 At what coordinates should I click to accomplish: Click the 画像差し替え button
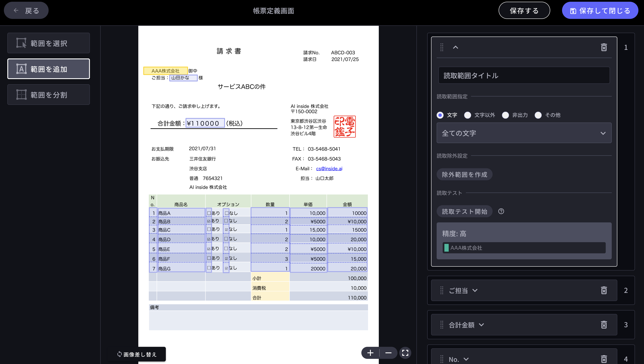137,354
